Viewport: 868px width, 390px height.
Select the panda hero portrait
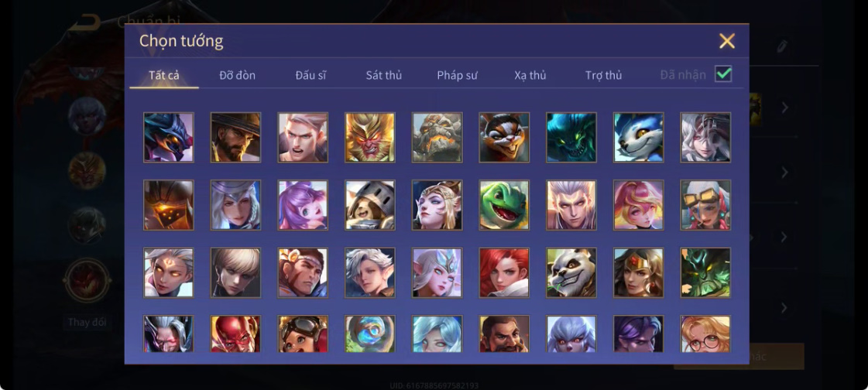(x=571, y=272)
